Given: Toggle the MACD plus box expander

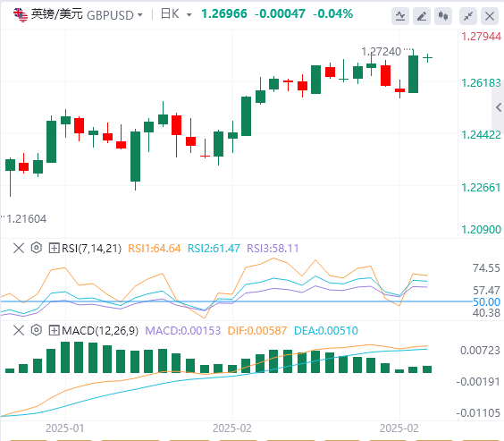Looking at the screenshot, I should click(54, 330).
